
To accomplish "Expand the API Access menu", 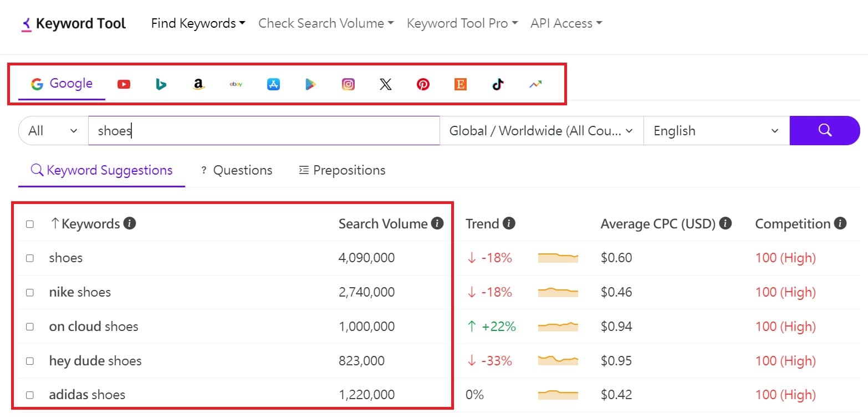I will 566,23.
